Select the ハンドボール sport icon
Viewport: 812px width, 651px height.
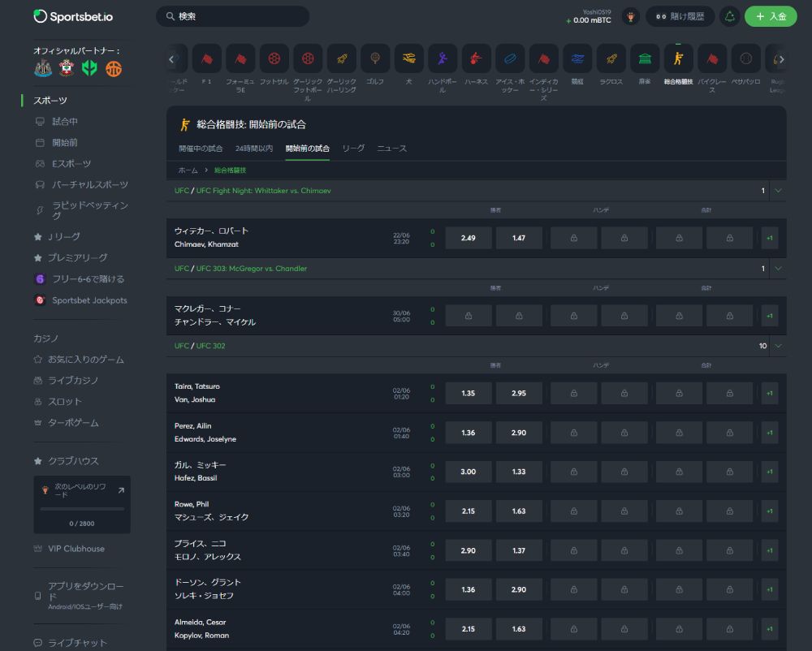point(443,58)
